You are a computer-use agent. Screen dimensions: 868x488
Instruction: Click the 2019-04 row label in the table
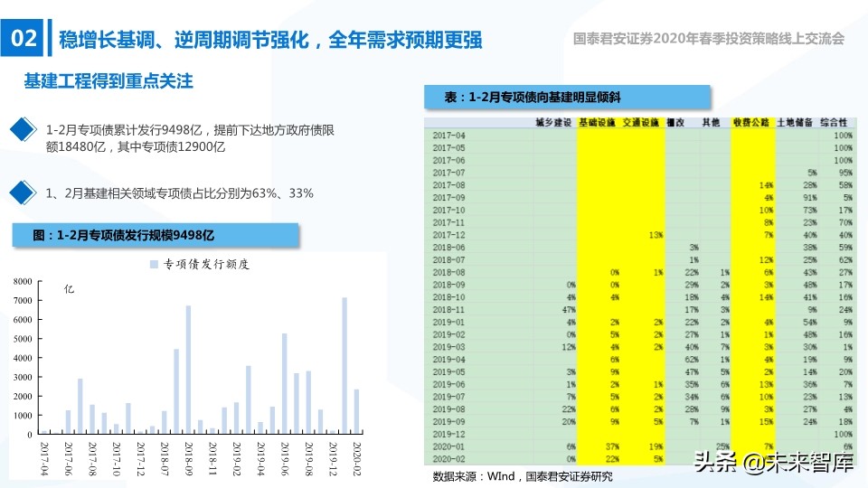point(449,359)
